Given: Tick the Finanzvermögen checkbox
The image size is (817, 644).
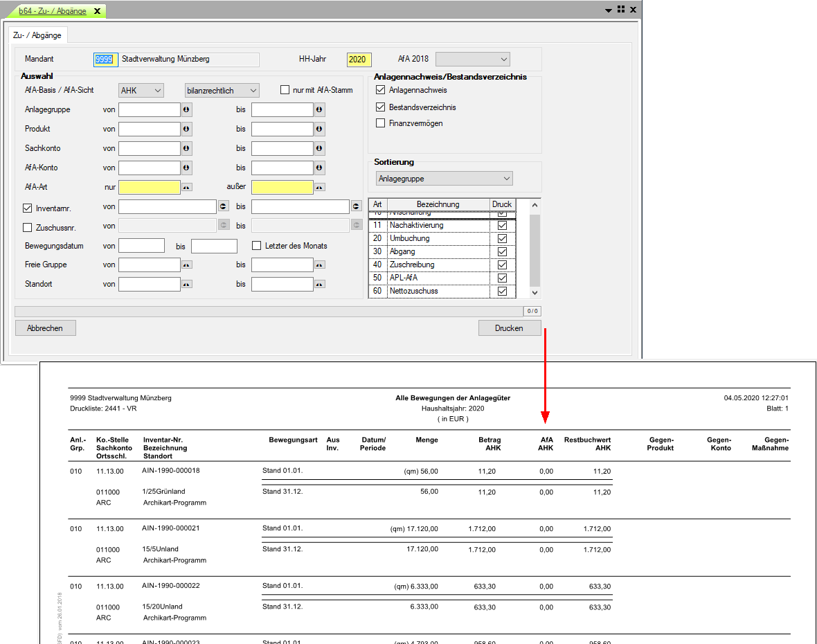Looking at the screenshot, I should point(380,123).
